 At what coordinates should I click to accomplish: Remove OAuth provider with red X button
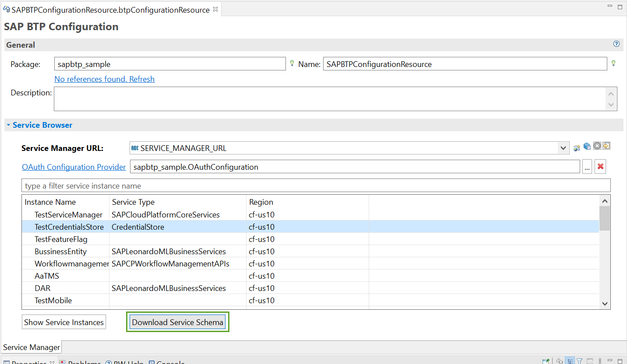click(x=601, y=167)
